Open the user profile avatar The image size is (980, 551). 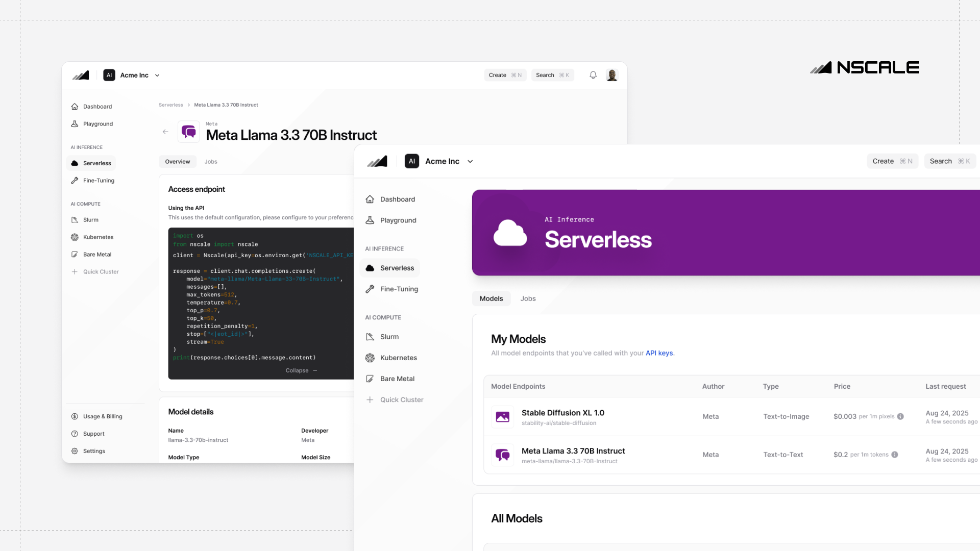pos(612,75)
